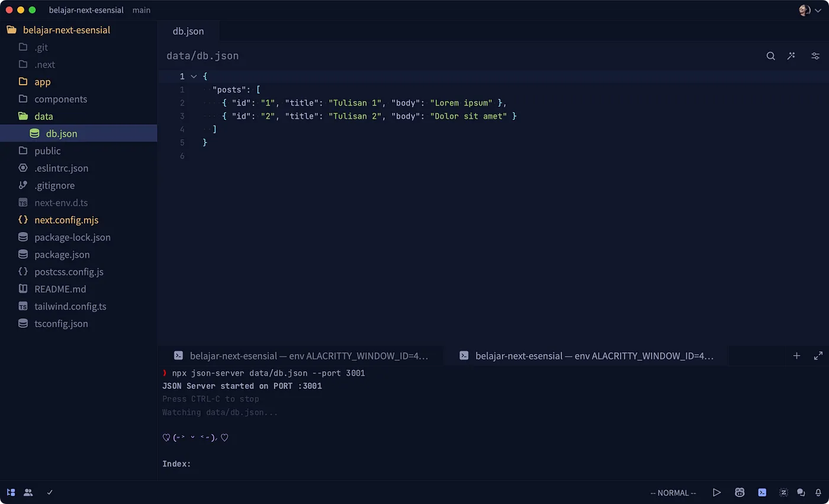Open the AI assistant Z icon
The image size is (829, 504).
click(783, 492)
